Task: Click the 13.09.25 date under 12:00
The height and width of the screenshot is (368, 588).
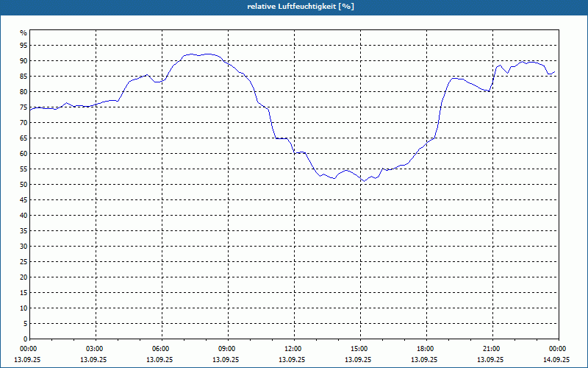Action: click(292, 360)
